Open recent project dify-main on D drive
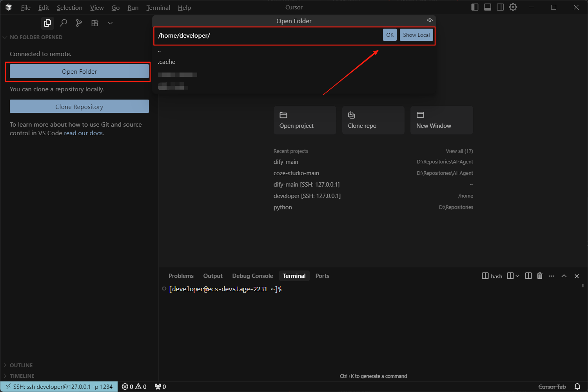 [373, 162]
